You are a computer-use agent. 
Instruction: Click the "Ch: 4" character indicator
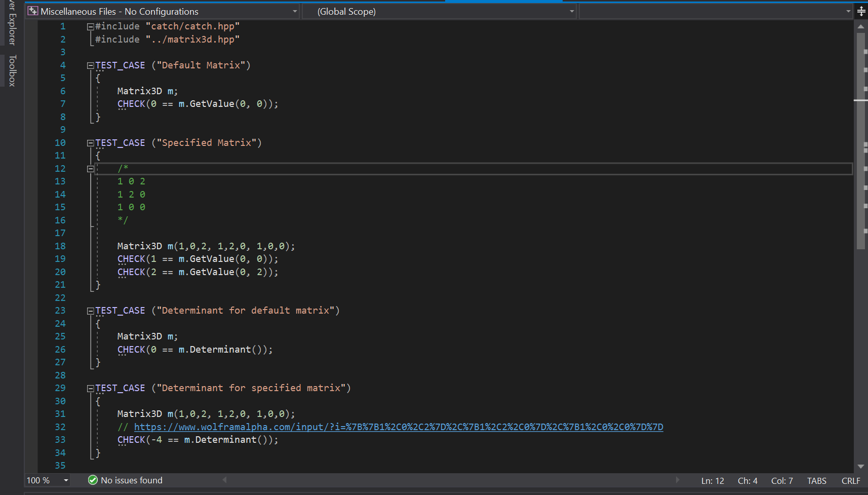(x=747, y=481)
